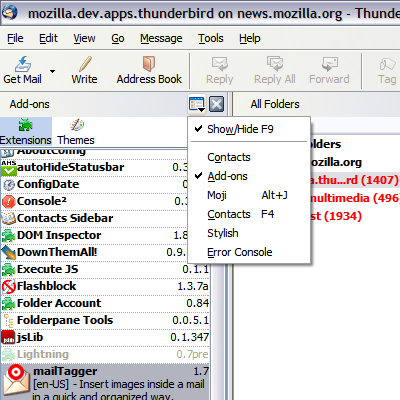The width and height of the screenshot is (400, 400).
Task: Switch to the Extensions tab
Action: point(26,132)
